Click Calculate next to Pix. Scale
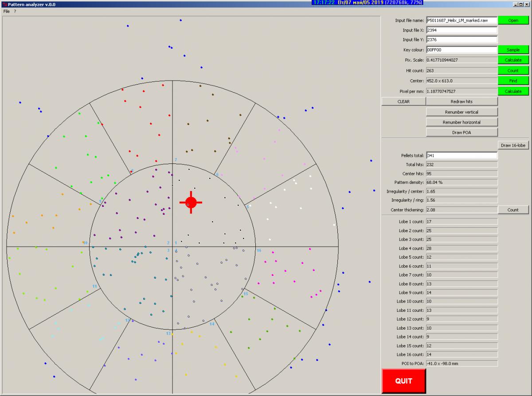Screen dimensions: 532x396 point(513,60)
